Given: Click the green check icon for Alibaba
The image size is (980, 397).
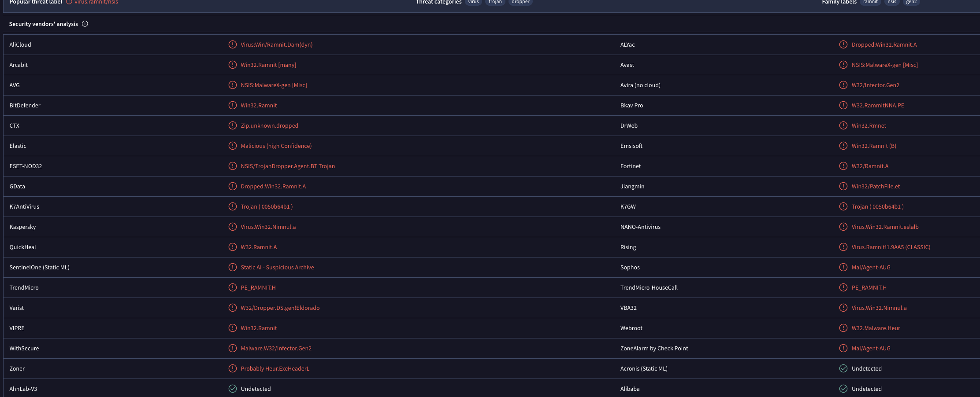Looking at the screenshot, I should 843,389.
